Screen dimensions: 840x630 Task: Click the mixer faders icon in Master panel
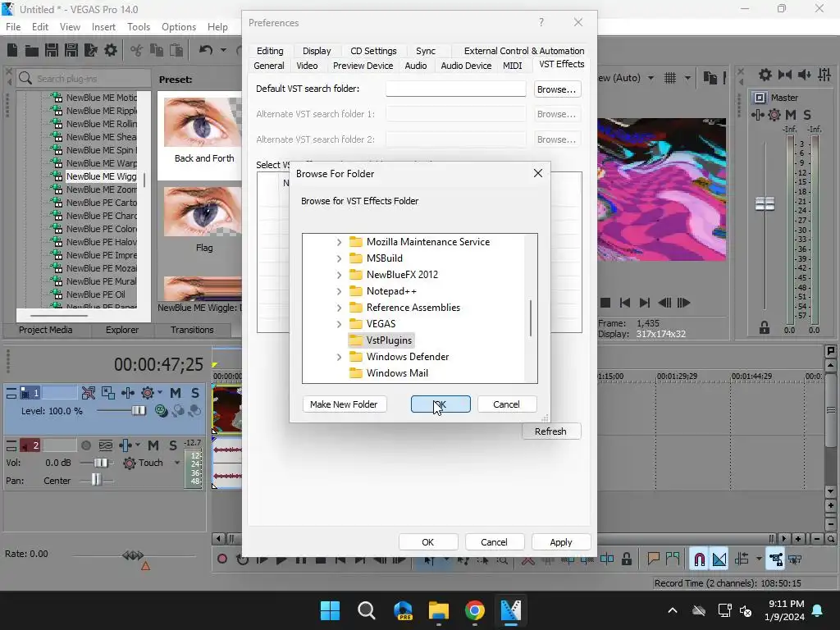point(824,75)
